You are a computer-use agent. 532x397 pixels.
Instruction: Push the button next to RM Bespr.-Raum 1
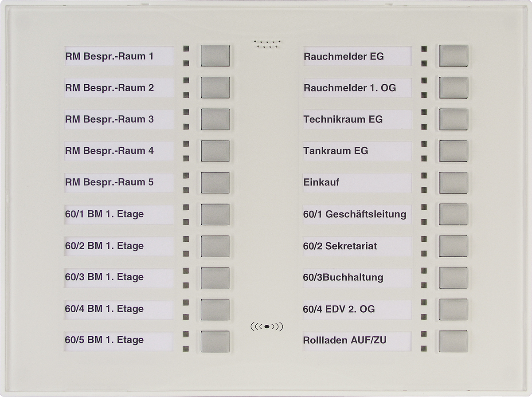pyautogui.click(x=215, y=56)
